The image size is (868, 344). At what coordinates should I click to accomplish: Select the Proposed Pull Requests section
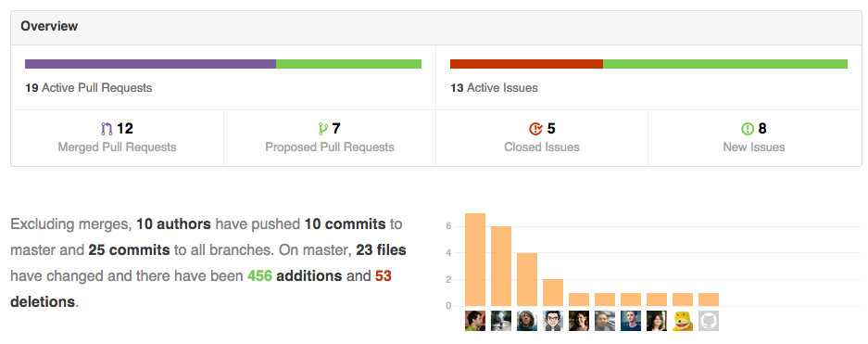(x=330, y=138)
